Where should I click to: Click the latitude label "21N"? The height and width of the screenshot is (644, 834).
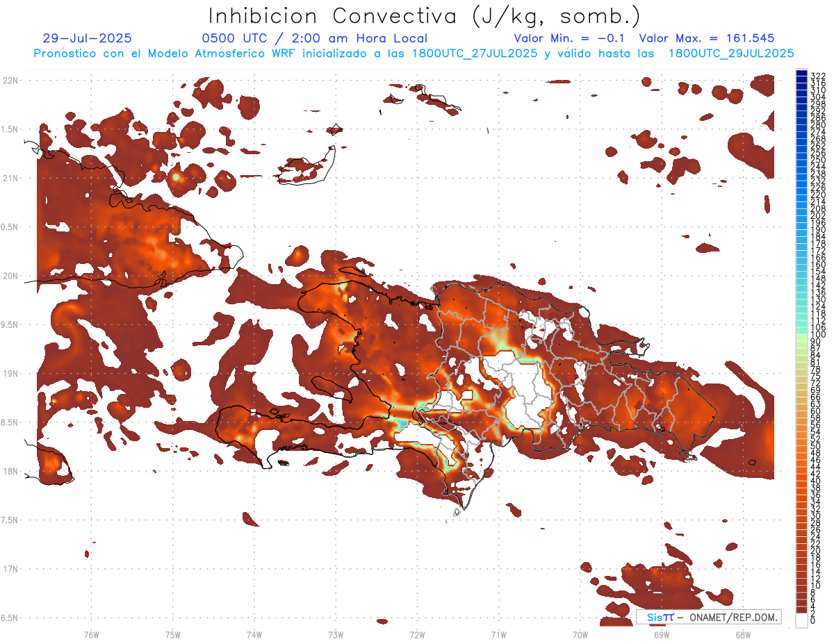(10, 178)
